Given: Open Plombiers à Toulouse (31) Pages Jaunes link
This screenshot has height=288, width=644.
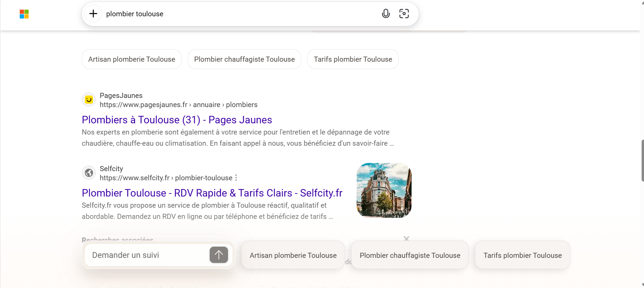Looking at the screenshot, I should point(177,120).
